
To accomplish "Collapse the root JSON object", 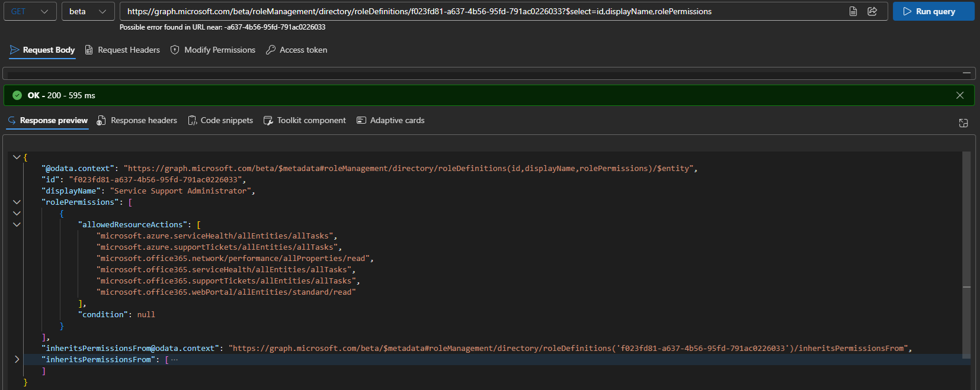I will (17, 157).
